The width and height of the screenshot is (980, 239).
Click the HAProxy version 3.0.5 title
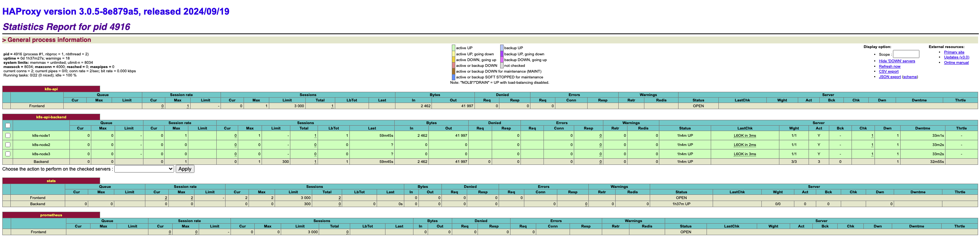pos(116,12)
